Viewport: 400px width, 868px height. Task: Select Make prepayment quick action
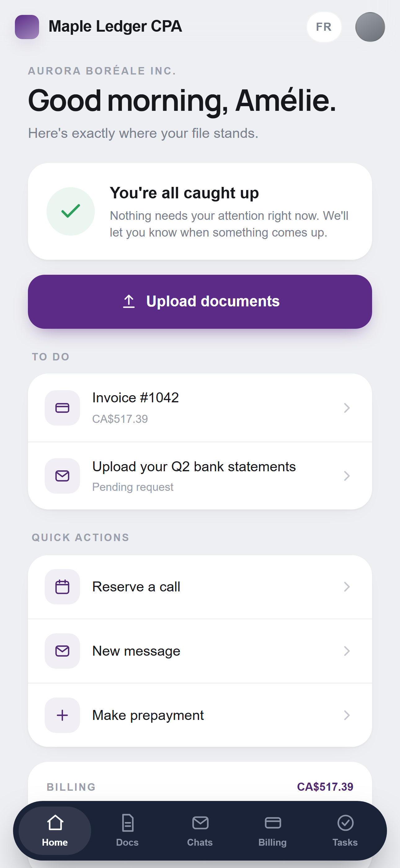(200, 715)
